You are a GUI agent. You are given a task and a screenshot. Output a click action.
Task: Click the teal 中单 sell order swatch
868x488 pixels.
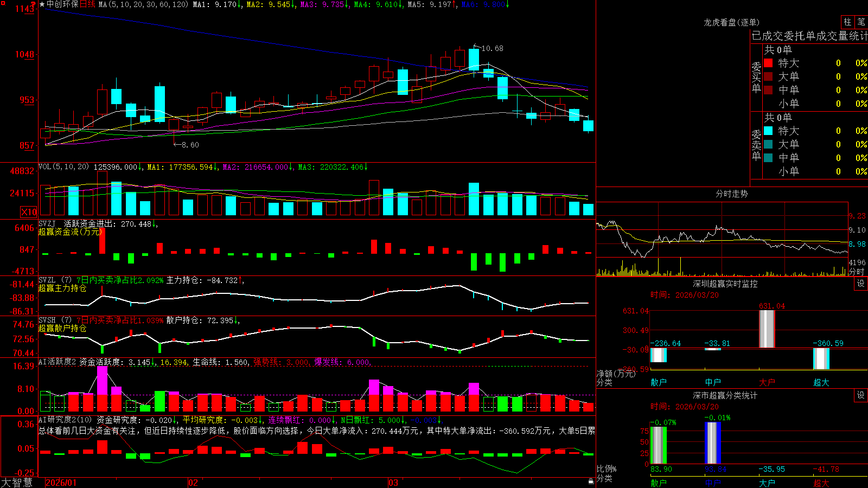pyautogui.click(x=768, y=158)
